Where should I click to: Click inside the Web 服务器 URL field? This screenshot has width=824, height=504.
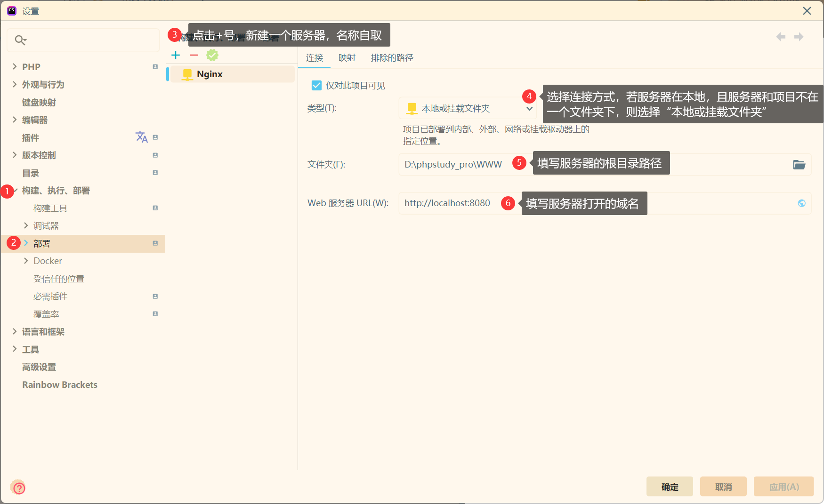[x=447, y=203]
